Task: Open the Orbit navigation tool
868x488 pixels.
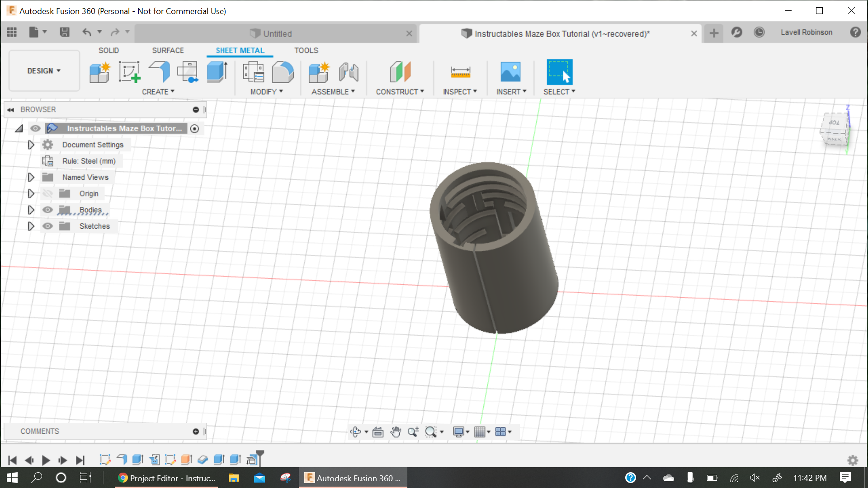Action: [356, 432]
